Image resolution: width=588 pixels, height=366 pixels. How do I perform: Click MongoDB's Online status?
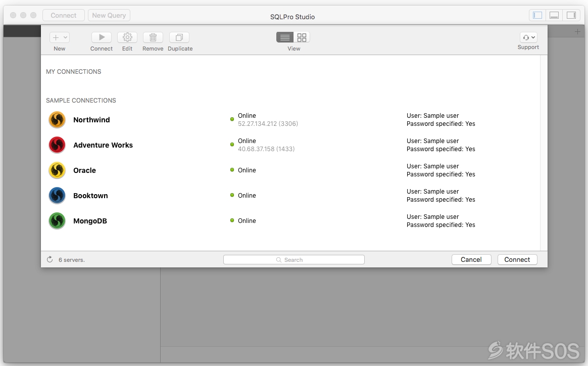247,221
